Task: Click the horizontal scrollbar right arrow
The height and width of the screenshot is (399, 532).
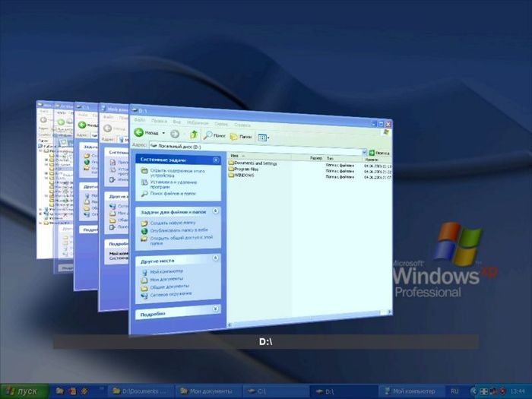Action: (x=389, y=312)
